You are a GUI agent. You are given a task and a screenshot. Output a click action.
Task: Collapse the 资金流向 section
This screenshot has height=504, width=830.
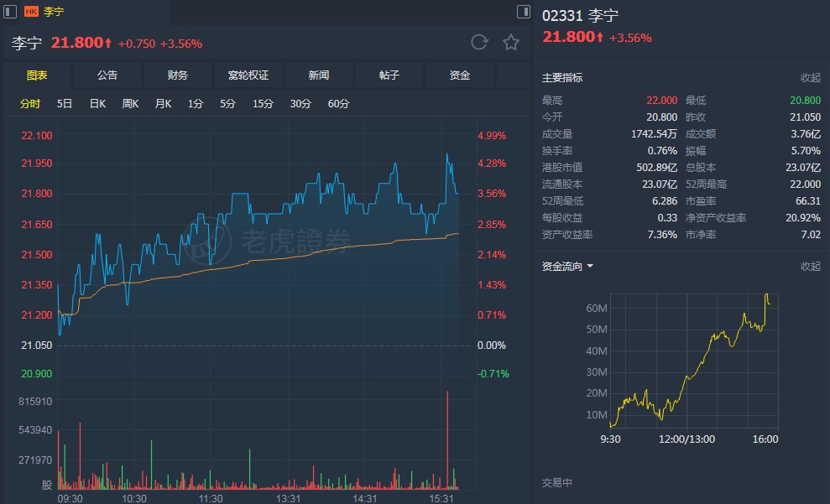point(810,267)
